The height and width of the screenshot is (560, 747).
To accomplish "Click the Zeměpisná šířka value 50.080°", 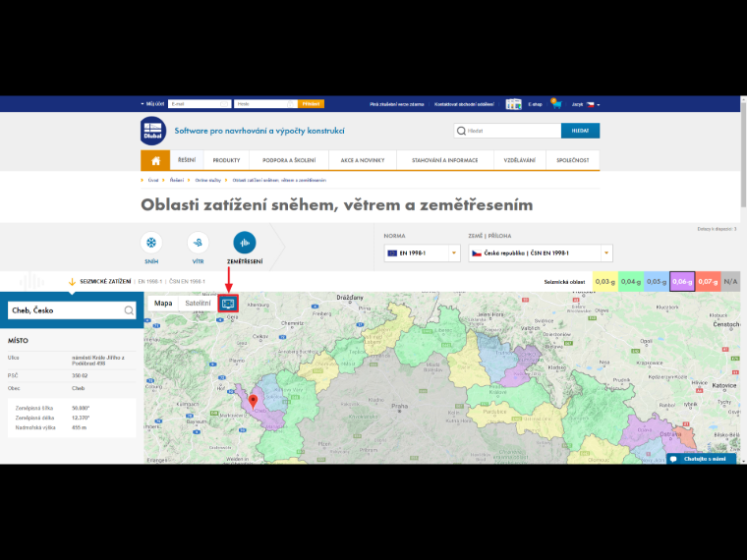I will pos(81,408).
